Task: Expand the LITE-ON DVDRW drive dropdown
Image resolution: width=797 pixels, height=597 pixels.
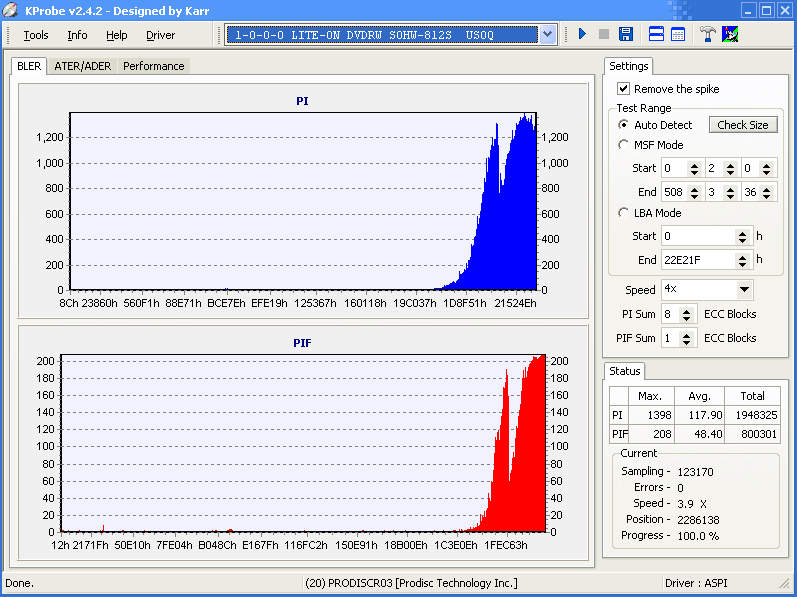Action: click(x=547, y=35)
